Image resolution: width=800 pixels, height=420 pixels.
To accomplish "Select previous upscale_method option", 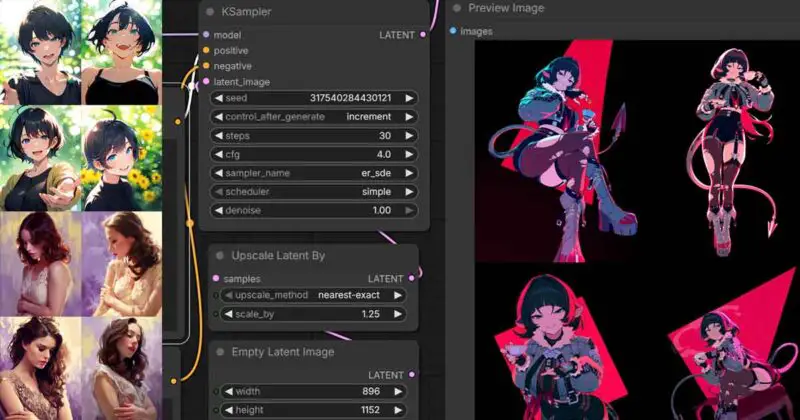I will pyautogui.click(x=229, y=295).
